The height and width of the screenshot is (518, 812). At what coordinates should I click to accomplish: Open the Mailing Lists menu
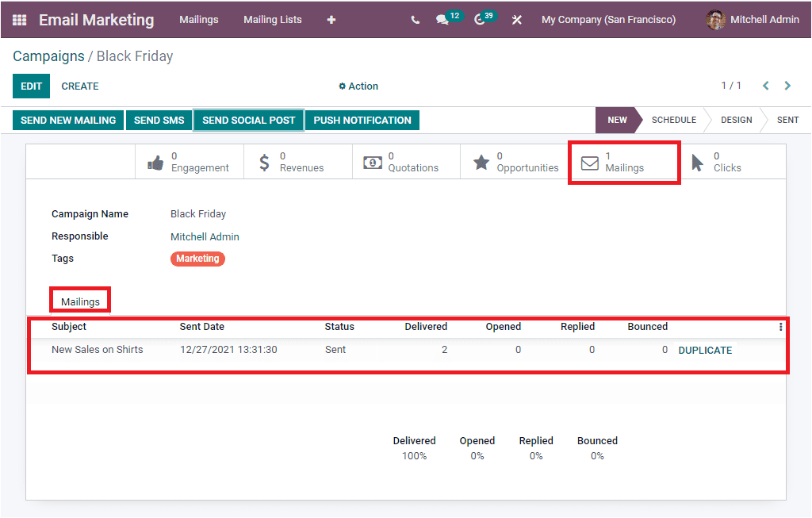(273, 20)
